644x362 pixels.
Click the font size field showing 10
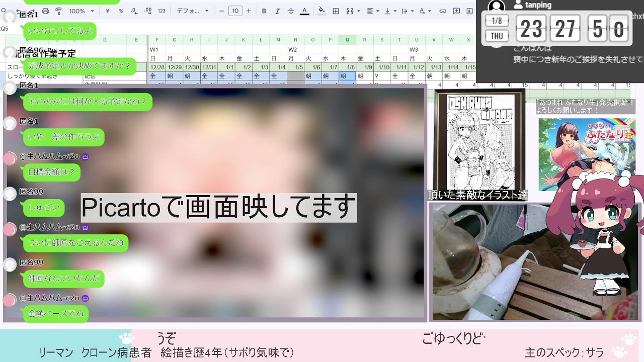click(x=235, y=11)
